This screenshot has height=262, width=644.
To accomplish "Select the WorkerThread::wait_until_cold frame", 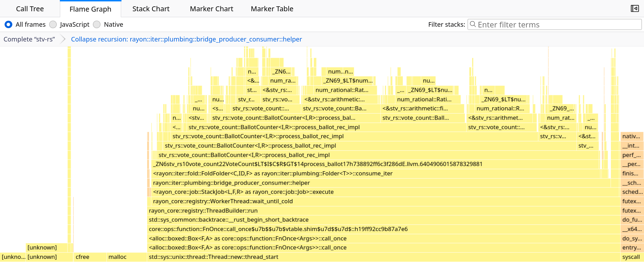I will (223, 201).
